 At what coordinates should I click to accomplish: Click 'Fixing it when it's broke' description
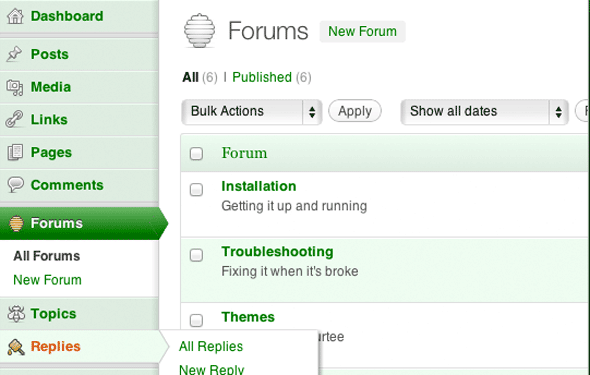click(x=290, y=272)
